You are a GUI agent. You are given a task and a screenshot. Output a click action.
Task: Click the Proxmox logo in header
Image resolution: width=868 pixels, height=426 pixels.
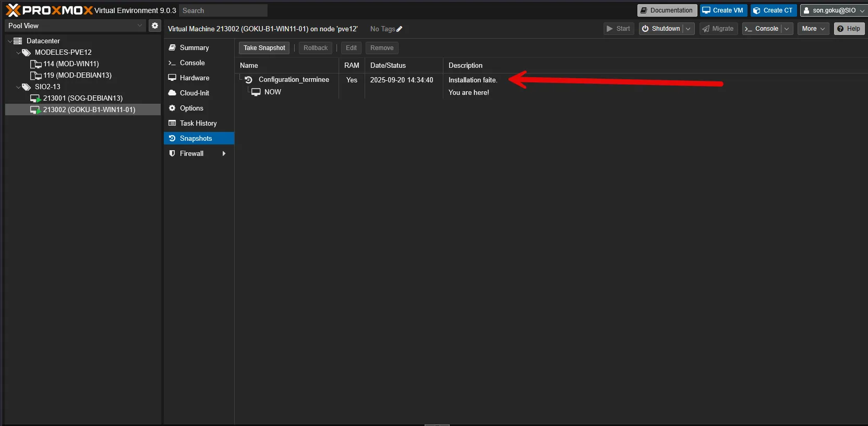(x=49, y=10)
